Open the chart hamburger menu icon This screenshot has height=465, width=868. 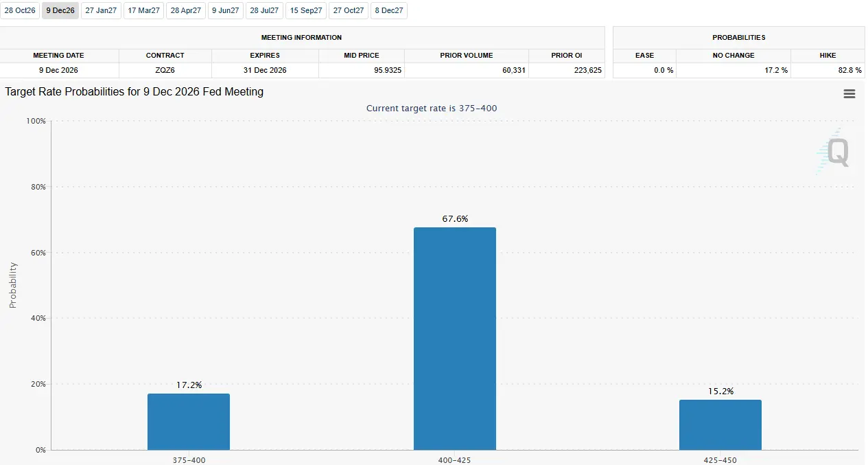849,94
